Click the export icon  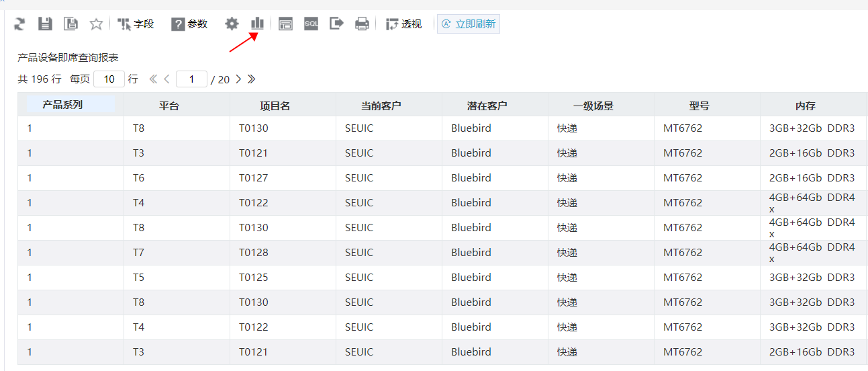336,24
